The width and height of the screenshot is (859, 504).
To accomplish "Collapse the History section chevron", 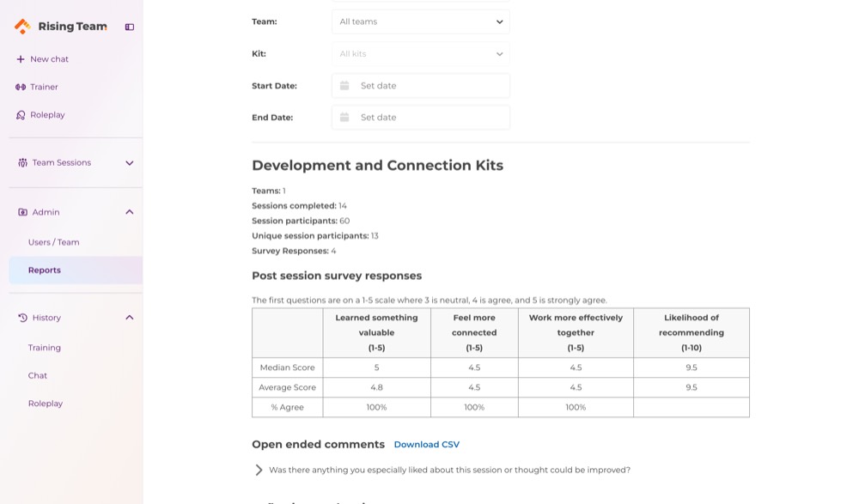I will [130, 318].
